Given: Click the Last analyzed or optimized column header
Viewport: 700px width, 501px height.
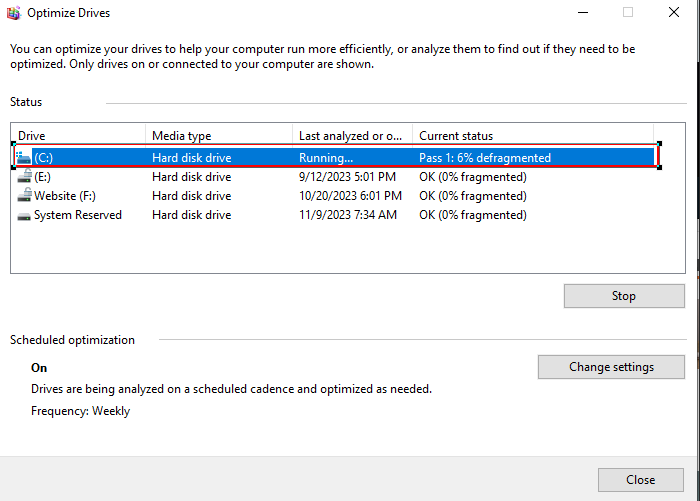Looking at the screenshot, I should click(352, 136).
